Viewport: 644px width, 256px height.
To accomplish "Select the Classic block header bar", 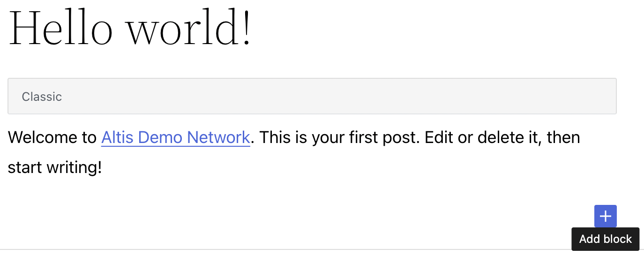I will point(312,96).
